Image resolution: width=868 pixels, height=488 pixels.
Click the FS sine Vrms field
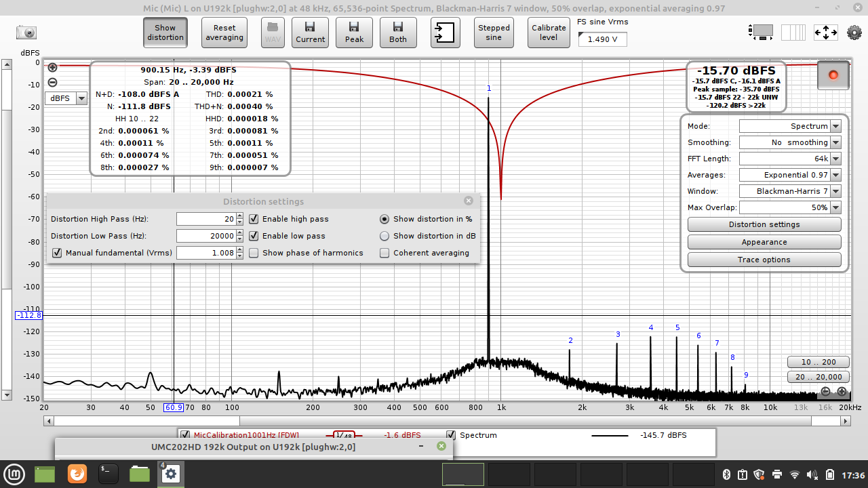click(x=602, y=39)
